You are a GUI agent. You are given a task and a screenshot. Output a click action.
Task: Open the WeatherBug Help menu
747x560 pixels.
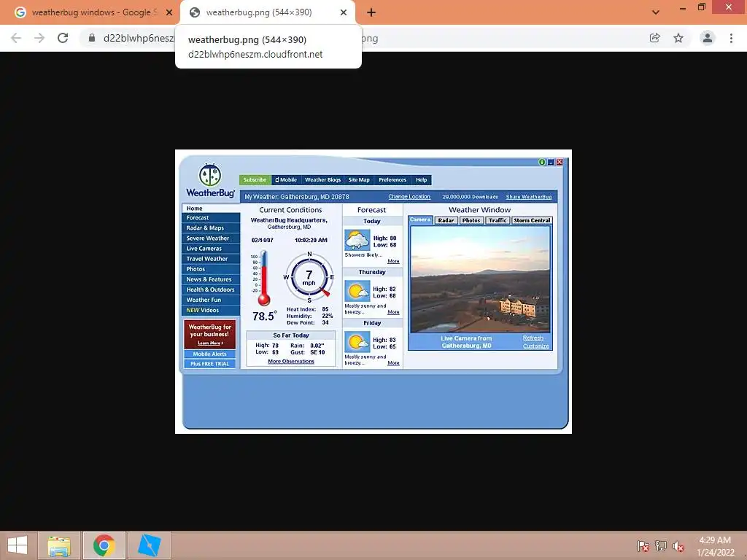pos(421,180)
